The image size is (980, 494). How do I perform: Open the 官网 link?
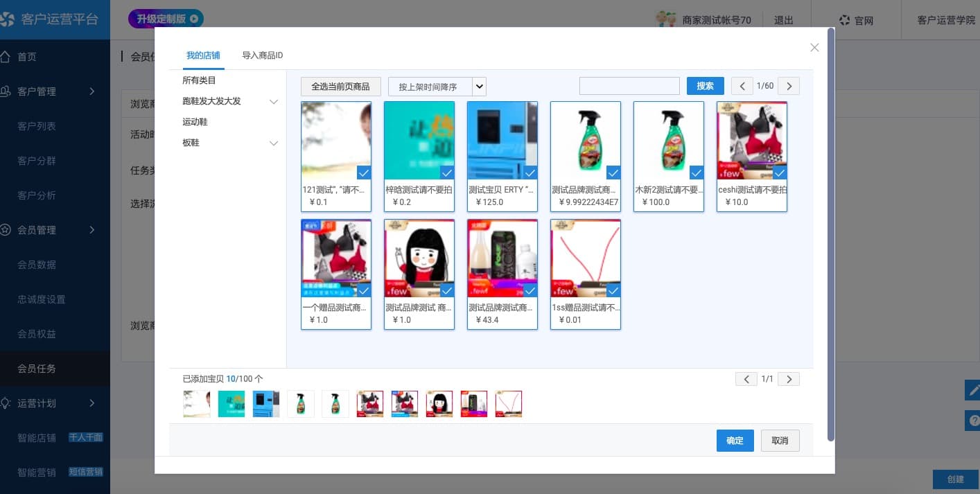coord(864,20)
